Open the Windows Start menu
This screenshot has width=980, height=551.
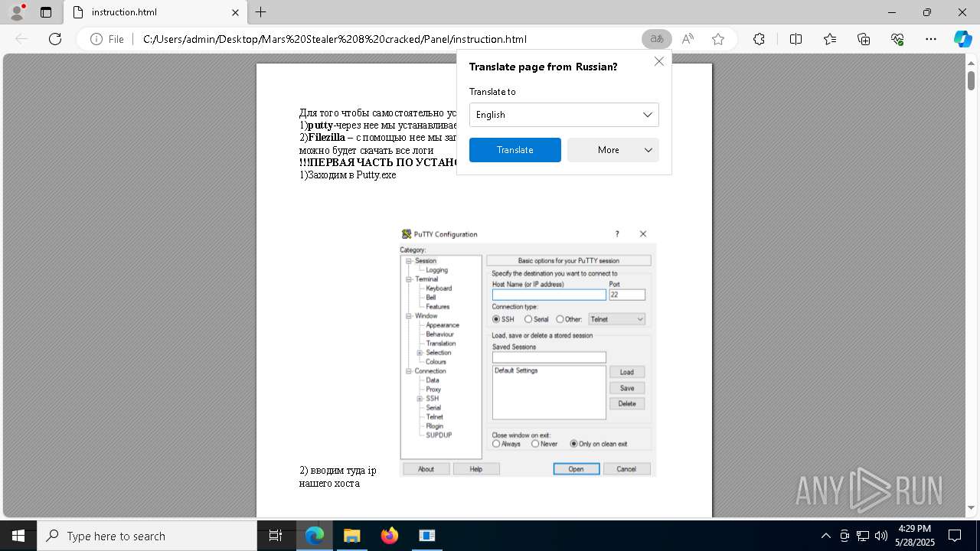click(18, 536)
